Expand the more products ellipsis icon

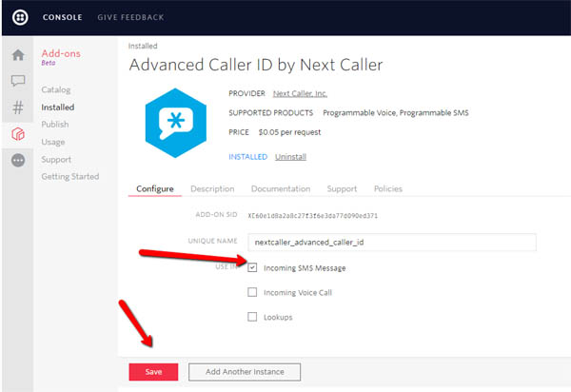click(17, 161)
